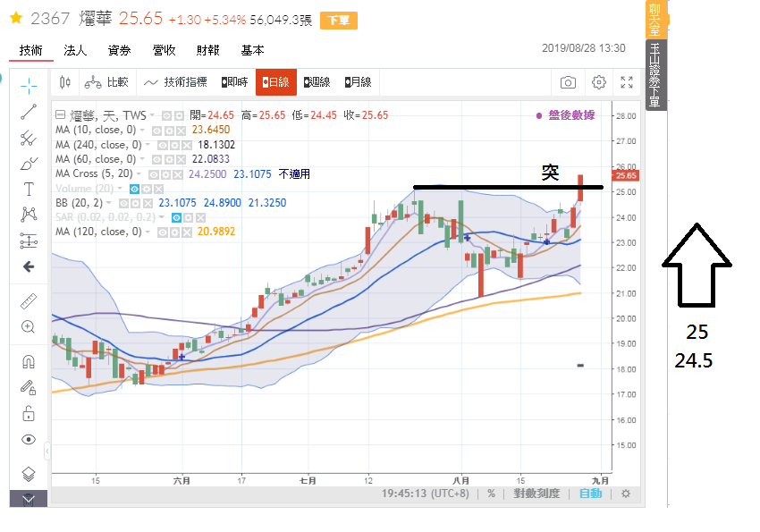Image resolution: width=760 pixels, height=532 pixels.
Task: Open dropdown arrow for Volume (20)
Action: tap(120, 189)
